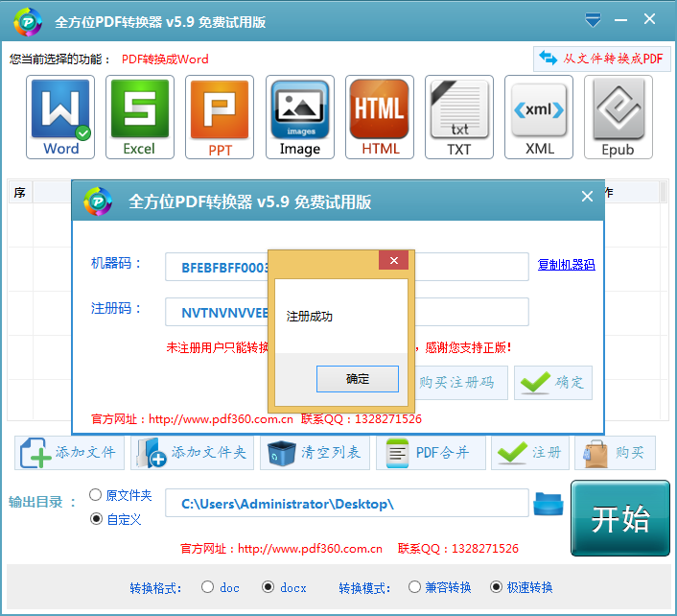Click 添加文件 add file button
This screenshot has height=616, width=677.
[x=69, y=453]
